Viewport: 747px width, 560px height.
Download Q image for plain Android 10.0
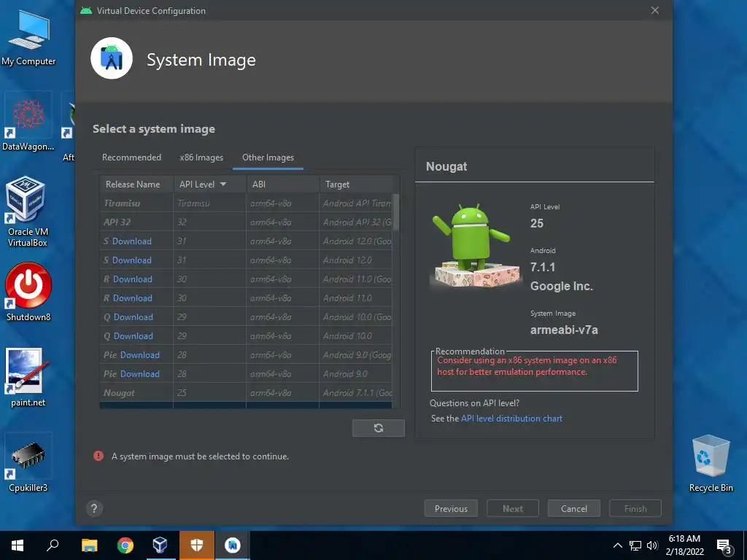[133, 336]
